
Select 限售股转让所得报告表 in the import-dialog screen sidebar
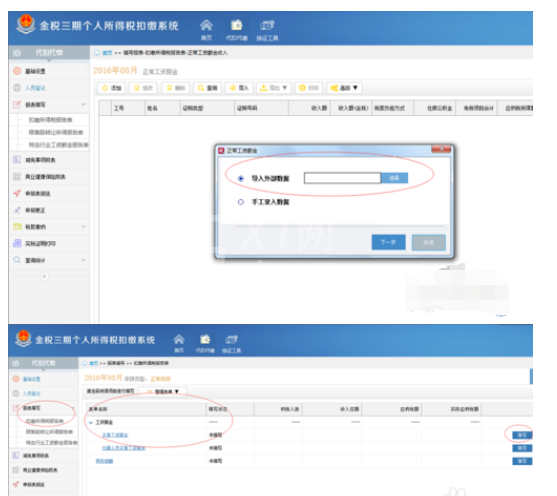click(56, 133)
